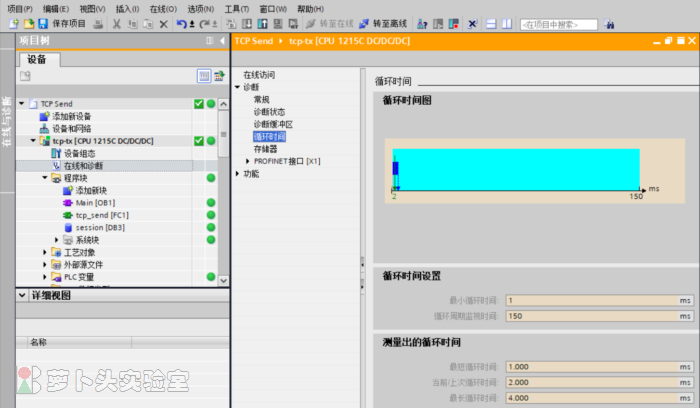Select 存储器 in navigation
The height and width of the screenshot is (408, 700).
point(265,149)
